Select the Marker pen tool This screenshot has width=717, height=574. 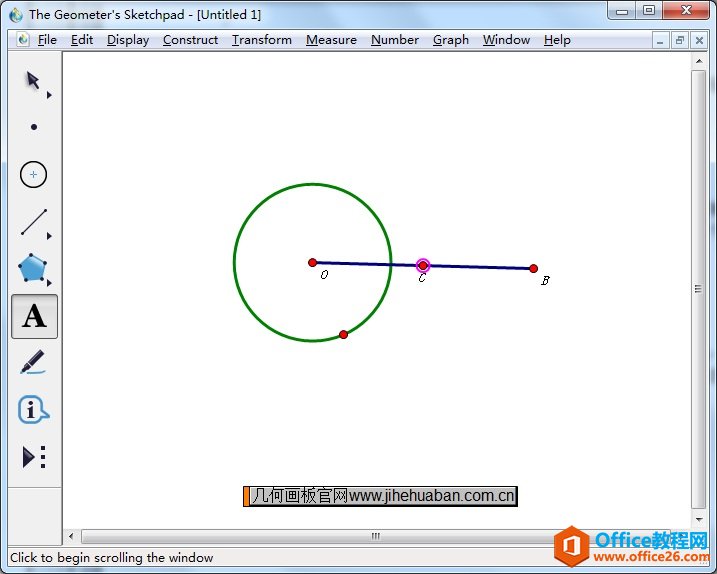[33, 362]
